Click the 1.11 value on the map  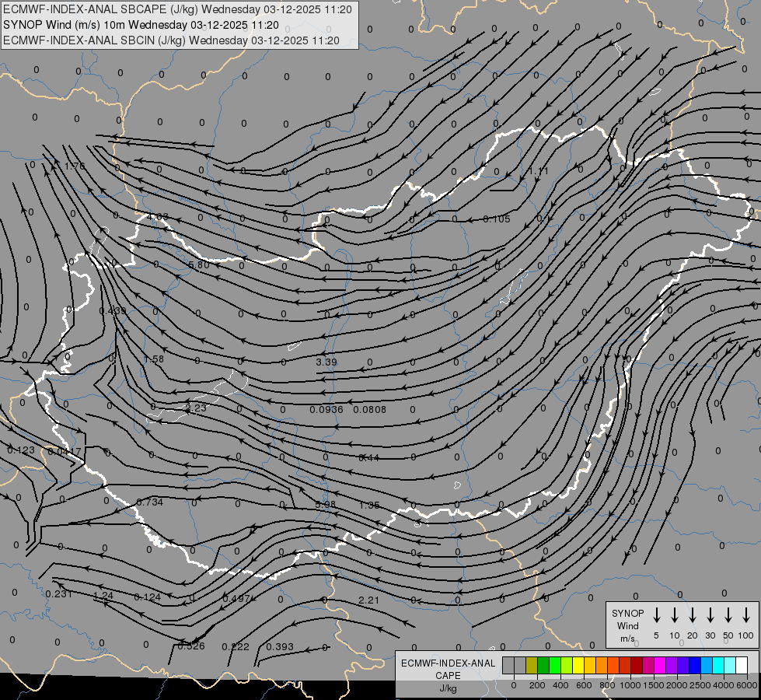pos(538,171)
